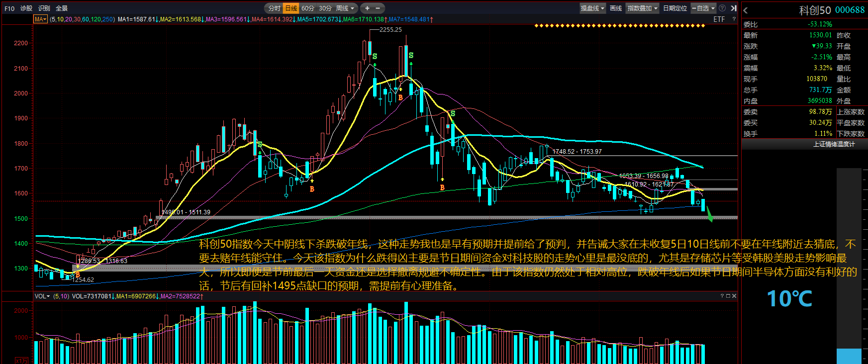868x364 pixels.
Task: Go back with the arrow beside 科创50
Action: [x=746, y=10]
